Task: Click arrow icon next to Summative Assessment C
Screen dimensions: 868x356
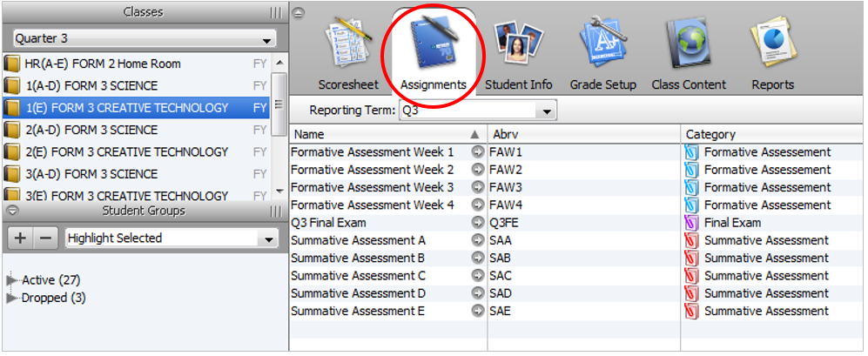Action: click(x=478, y=276)
